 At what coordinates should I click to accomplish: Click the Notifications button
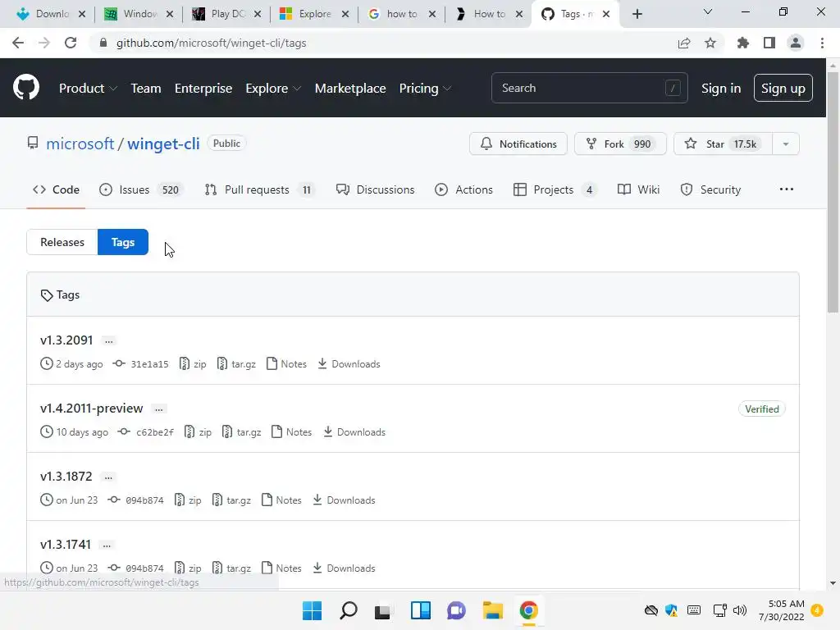pos(518,144)
